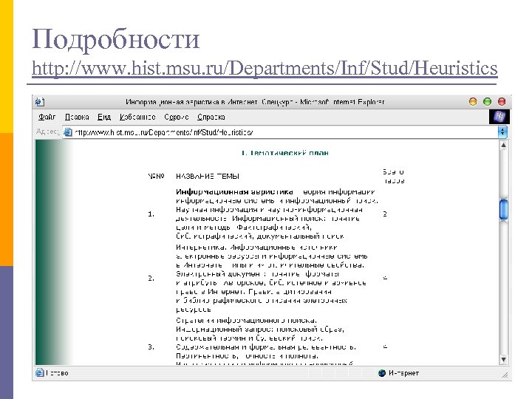Screen dimensions: 532x399
Task: Click the №№ column header
Action: (x=156, y=176)
